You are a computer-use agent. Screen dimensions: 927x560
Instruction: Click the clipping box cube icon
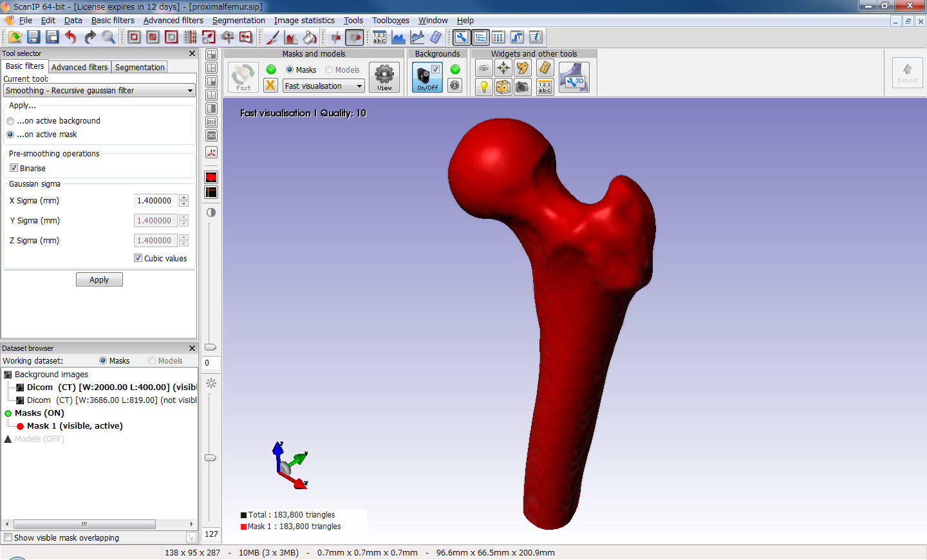503,86
